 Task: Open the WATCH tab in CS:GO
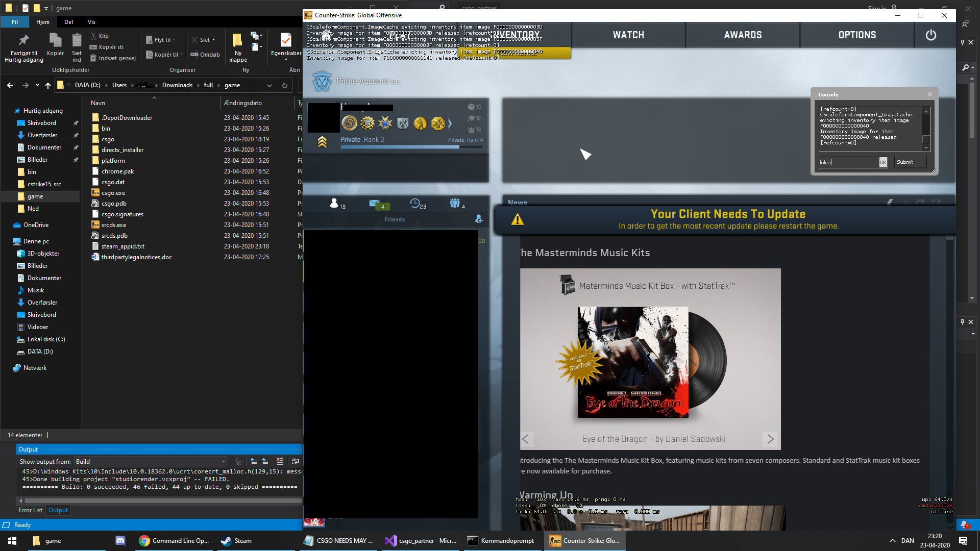point(628,35)
